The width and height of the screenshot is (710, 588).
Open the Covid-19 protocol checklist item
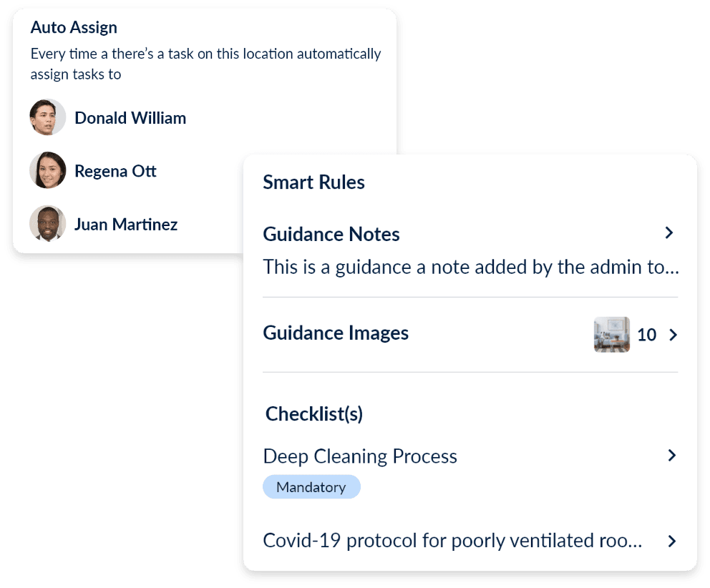coord(452,541)
